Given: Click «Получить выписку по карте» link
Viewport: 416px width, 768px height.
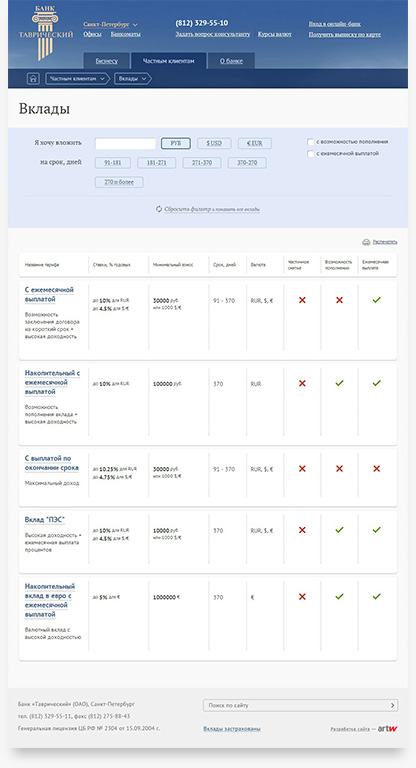Looking at the screenshot, I should click(x=344, y=34).
